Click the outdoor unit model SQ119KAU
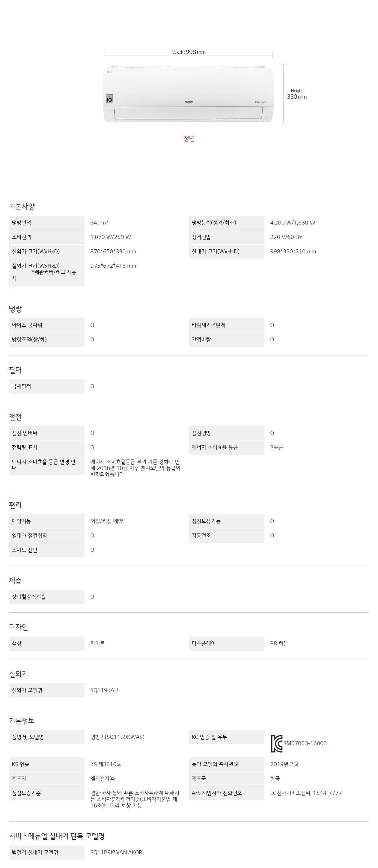 (104, 690)
